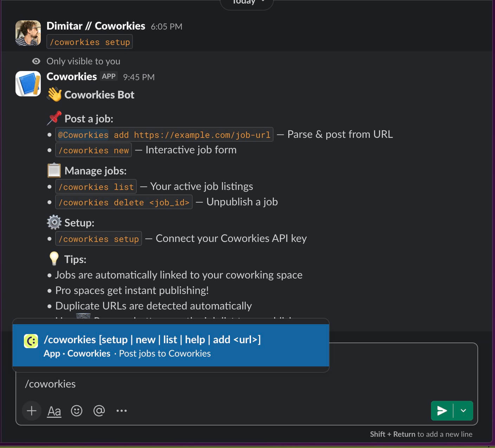
Task: Click the Only visible to you text
Action: point(83,61)
